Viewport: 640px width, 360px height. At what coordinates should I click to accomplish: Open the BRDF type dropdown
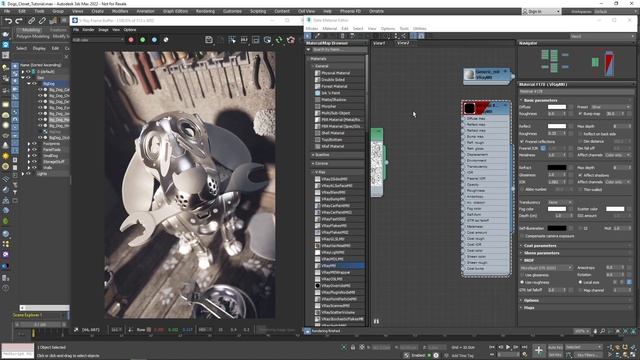click(546, 268)
